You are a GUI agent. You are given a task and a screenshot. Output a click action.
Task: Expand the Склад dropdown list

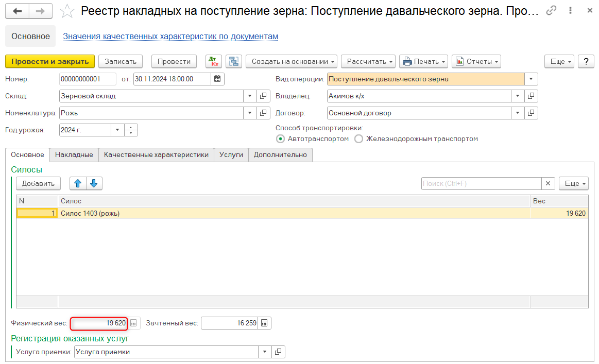coord(250,96)
